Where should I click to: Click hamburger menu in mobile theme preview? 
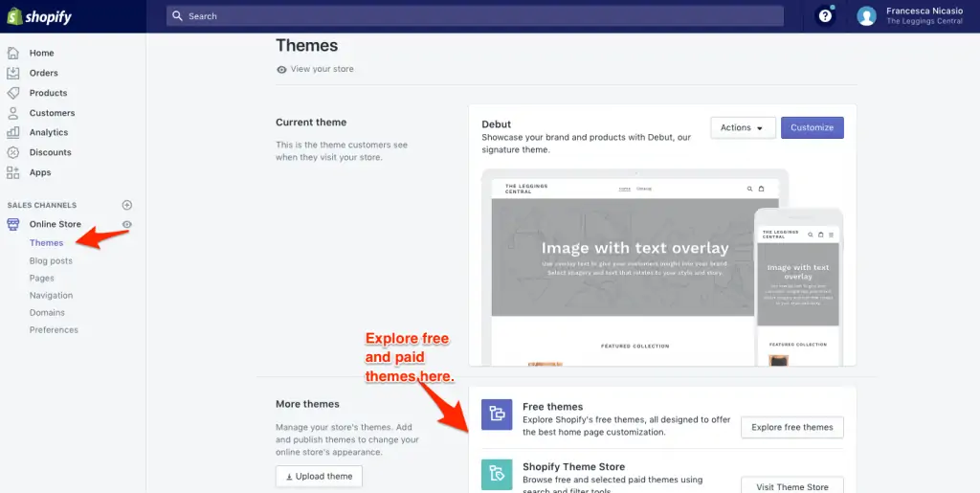[x=831, y=235]
